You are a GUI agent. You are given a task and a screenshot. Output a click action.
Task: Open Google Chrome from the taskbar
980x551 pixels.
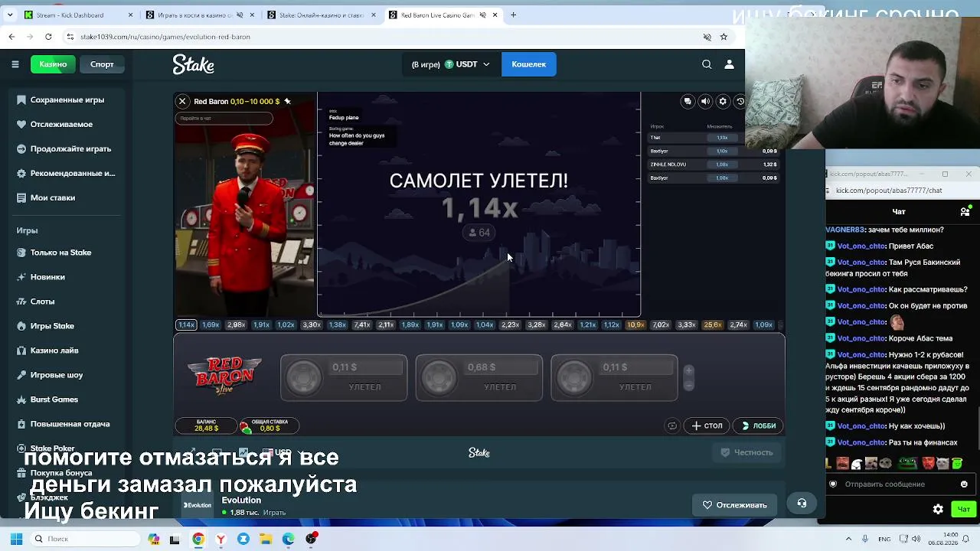point(198,539)
